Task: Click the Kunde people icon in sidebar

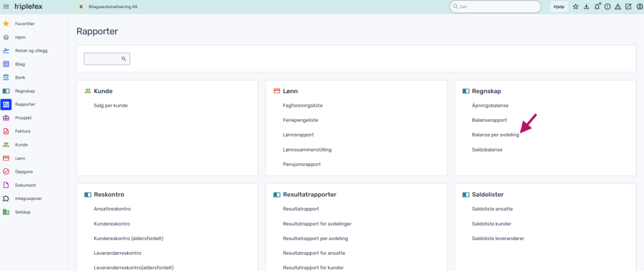Action: tap(6, 145)
